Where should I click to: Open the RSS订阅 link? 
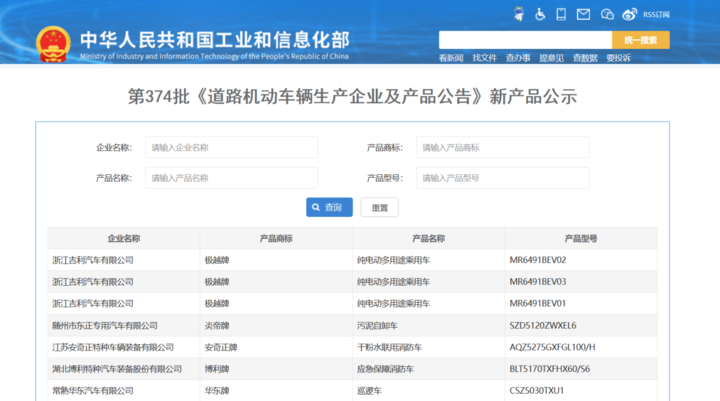click(x=656, y=15)
